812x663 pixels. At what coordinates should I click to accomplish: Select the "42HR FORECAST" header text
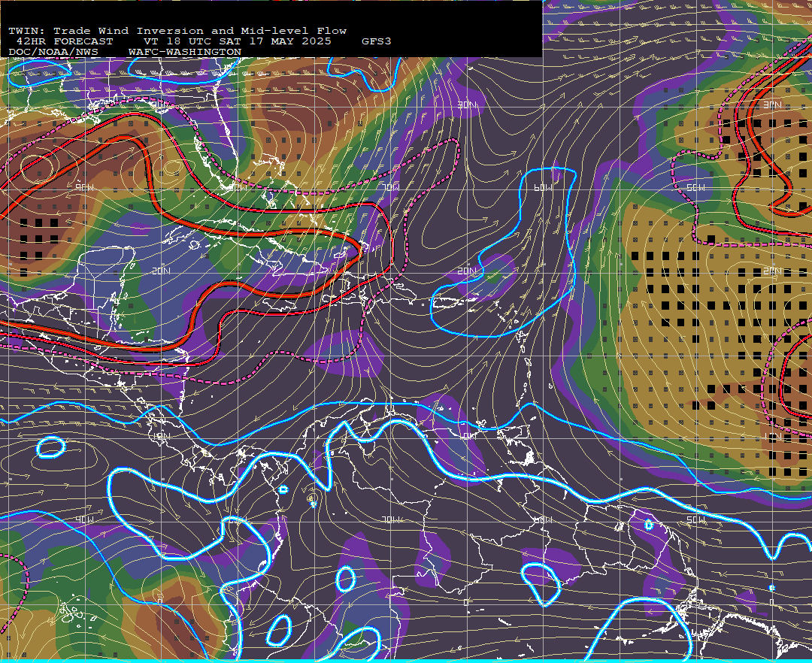[65, 41]
